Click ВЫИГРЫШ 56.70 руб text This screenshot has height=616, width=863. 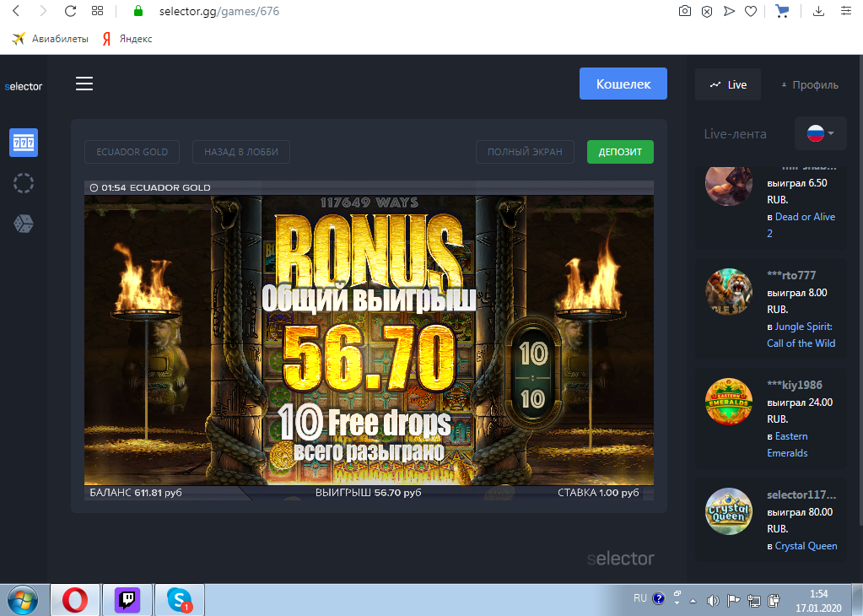click(368, 493)
